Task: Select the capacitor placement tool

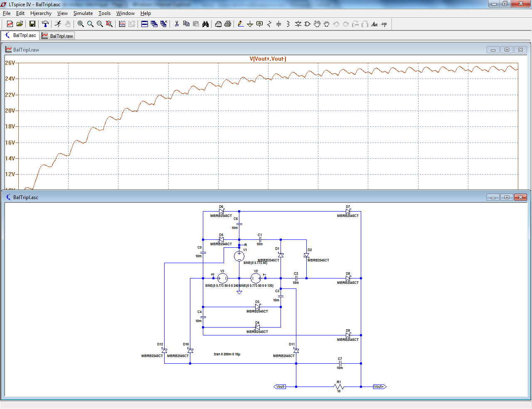Action: [278, 24]
